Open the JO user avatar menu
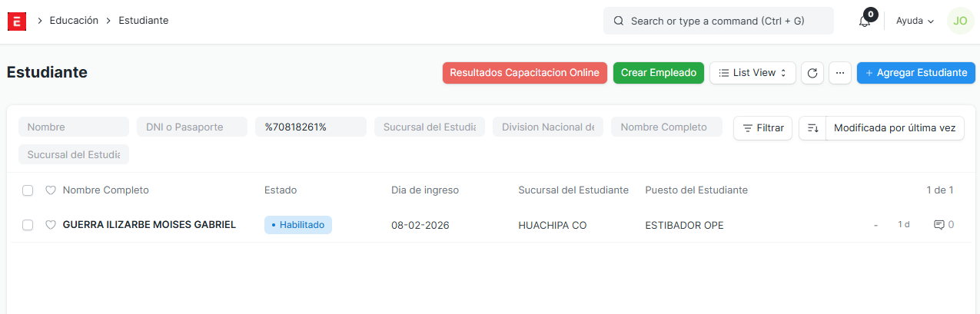Screen dimensions: 980x314 point(960,21)
